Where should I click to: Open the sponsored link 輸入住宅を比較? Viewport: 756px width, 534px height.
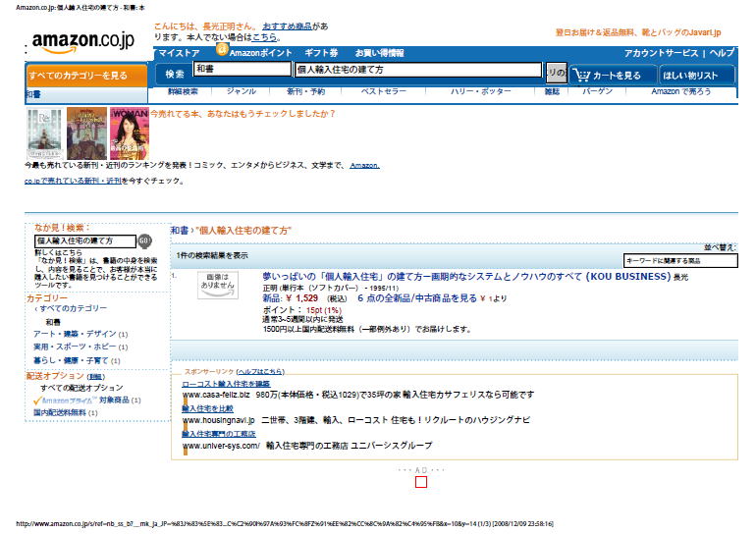tap(207, 408)
